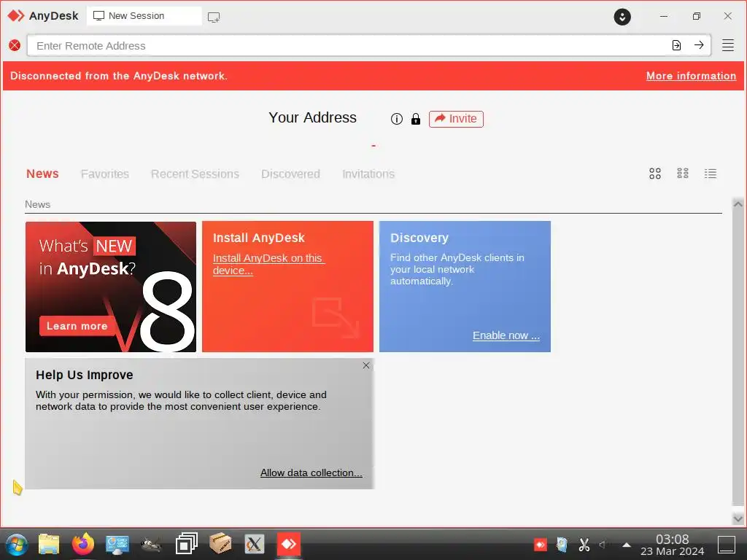This screenshot has width=747, height=560.
Task: Click the connect arrow icon
Action: coord(699,45)
